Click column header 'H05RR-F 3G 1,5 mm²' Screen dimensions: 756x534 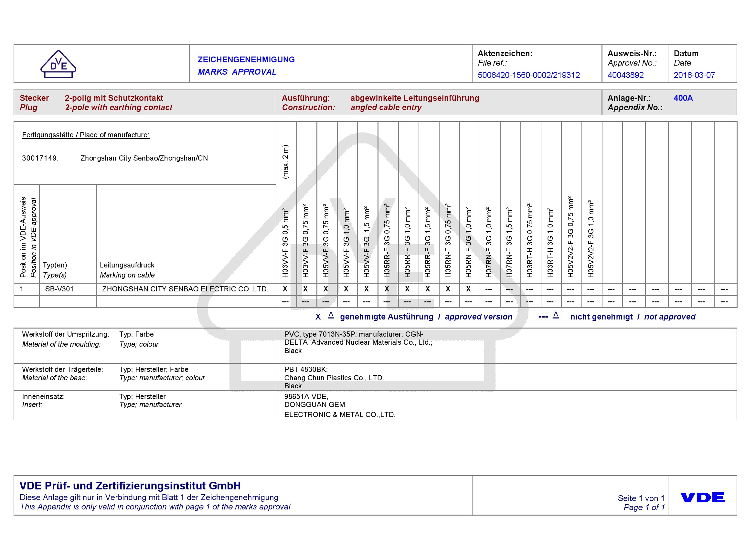coord(428,242)
